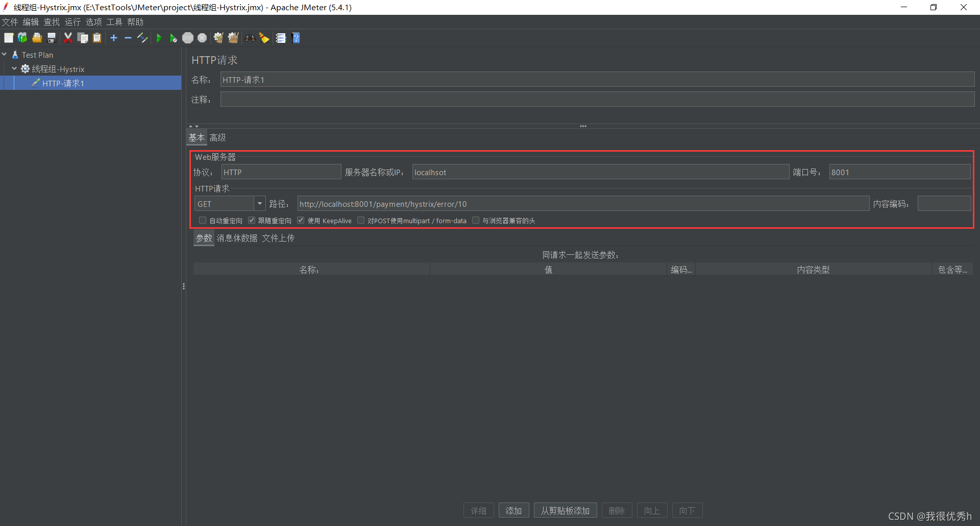Screen dimensions: 980x526
Task: Open help with question mark icon
Action: [296, 38]
